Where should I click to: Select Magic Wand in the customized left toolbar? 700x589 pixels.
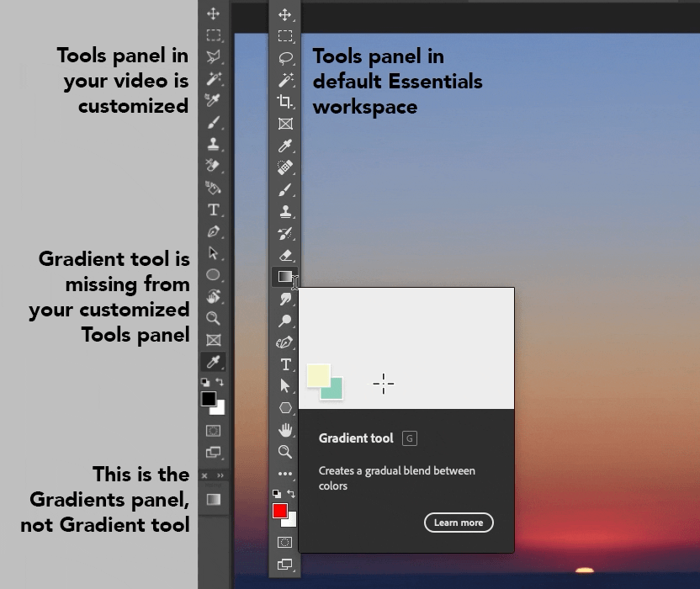(214, 78)
